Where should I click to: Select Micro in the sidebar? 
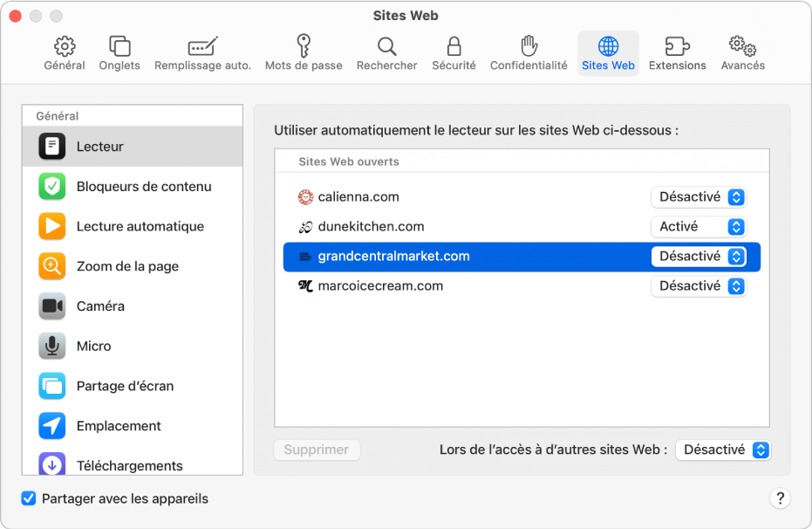(x=133, y=346)
